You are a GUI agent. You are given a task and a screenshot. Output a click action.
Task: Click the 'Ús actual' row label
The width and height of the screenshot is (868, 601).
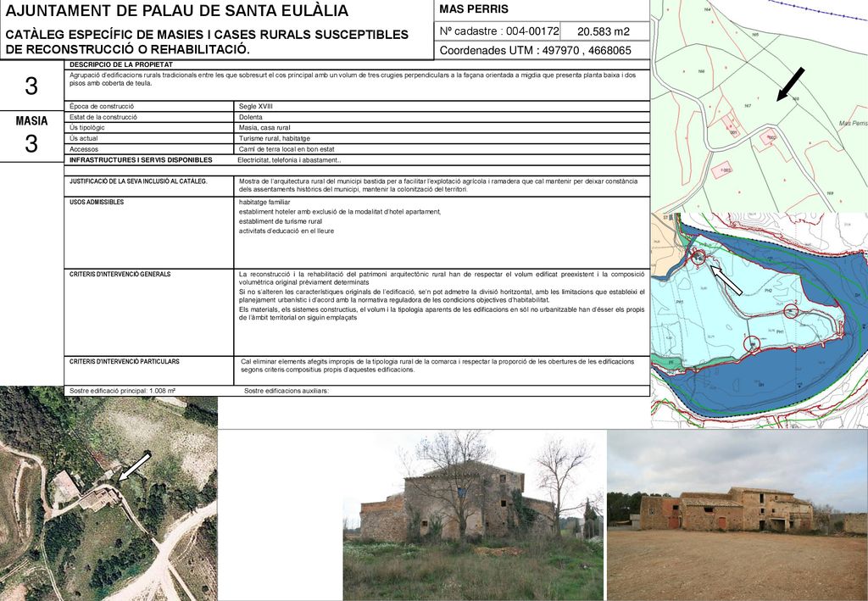pos(84,138)
